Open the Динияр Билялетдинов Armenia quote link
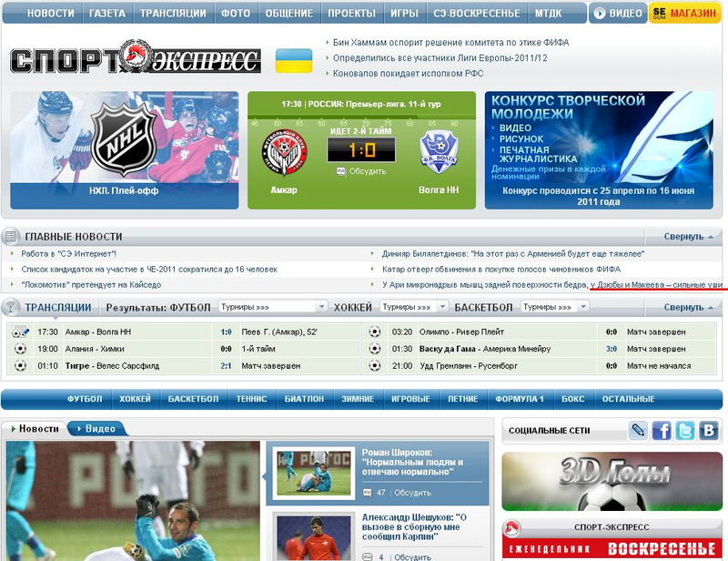The width and height of the screenshot is (728, 561). point(513,254)
